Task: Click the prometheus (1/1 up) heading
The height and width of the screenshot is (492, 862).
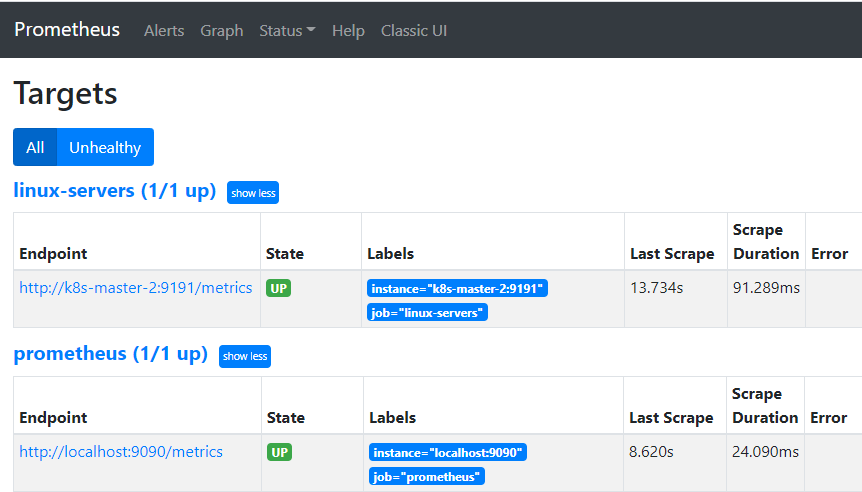Action: [110, 353]
